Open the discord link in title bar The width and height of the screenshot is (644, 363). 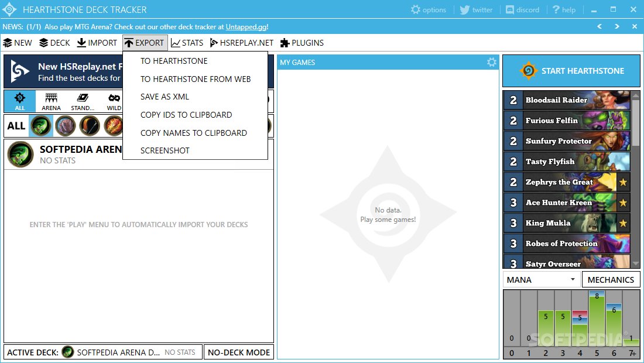(x=522, y=9)
